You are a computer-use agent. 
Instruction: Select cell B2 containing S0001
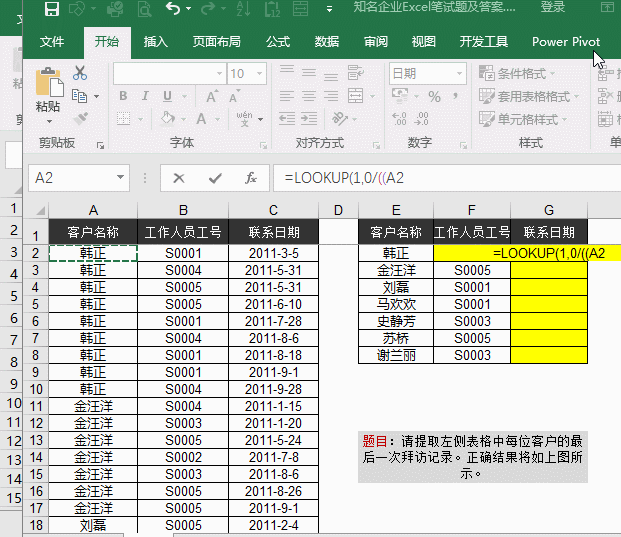(x=183, y=253)
